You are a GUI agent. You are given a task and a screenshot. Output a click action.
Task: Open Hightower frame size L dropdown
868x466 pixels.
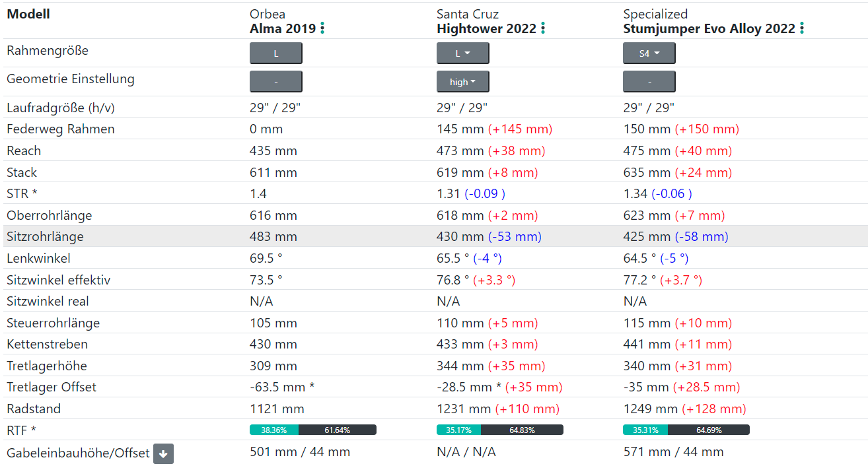pos(462,53)
